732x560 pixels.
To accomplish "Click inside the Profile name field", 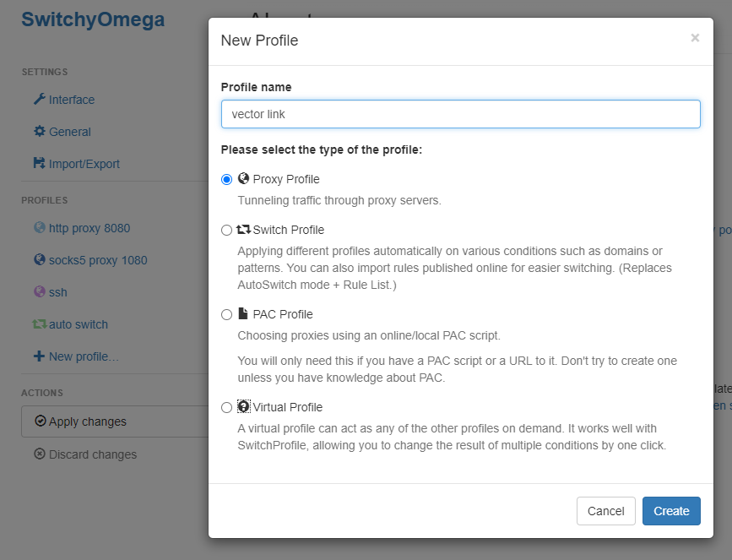I will 460,113.
